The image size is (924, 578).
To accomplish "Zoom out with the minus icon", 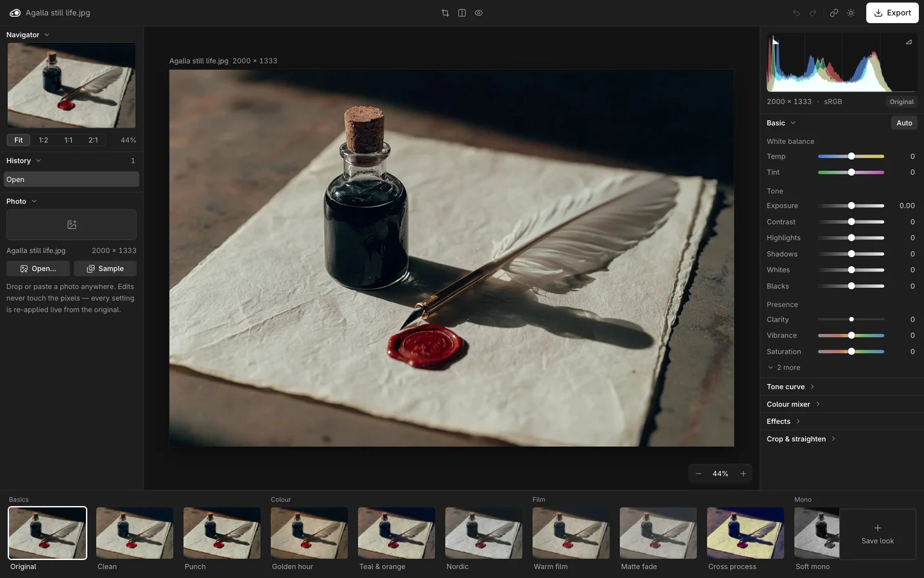I will click(698, 474).
